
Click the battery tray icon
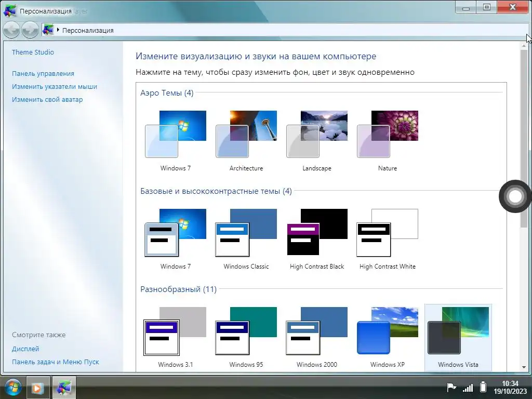click(x=483, y=387)
